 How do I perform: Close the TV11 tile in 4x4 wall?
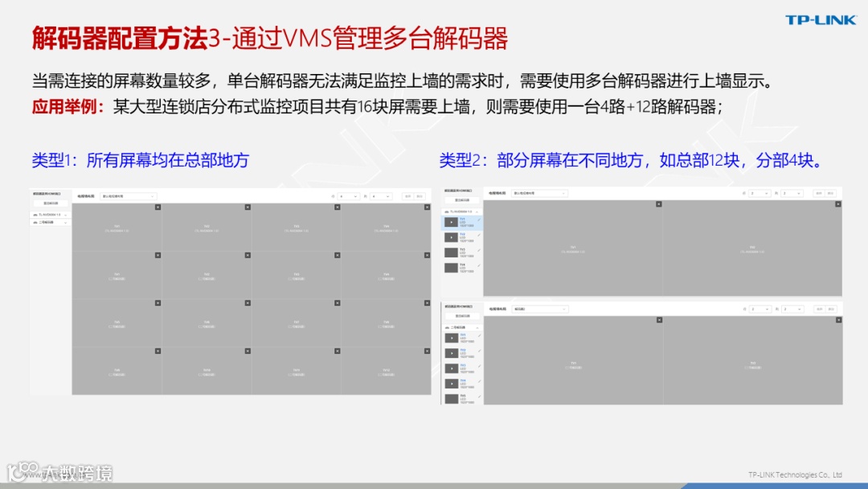[337, 351]
